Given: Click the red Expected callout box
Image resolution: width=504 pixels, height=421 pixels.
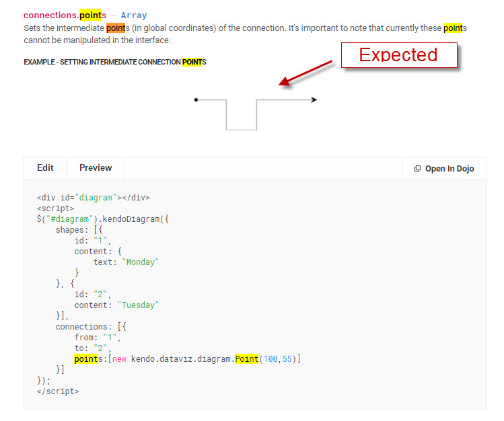Looking at the screenshot, I should point(398,54).
